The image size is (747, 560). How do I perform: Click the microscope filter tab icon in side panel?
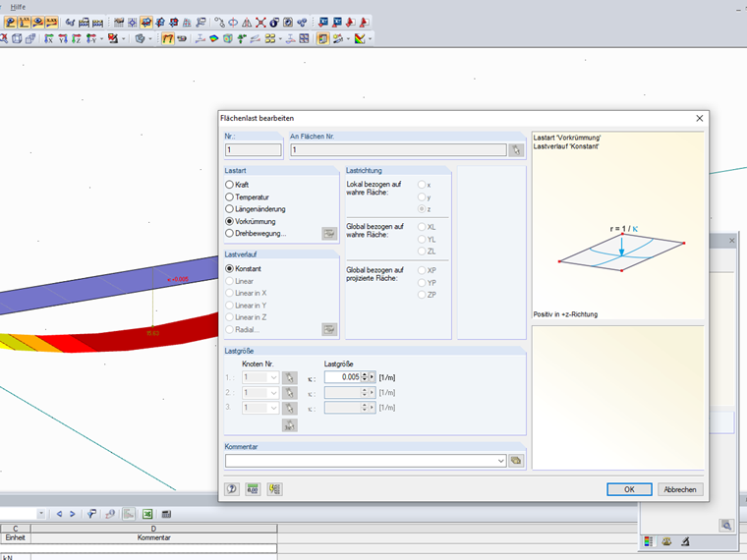click(685, 541)
